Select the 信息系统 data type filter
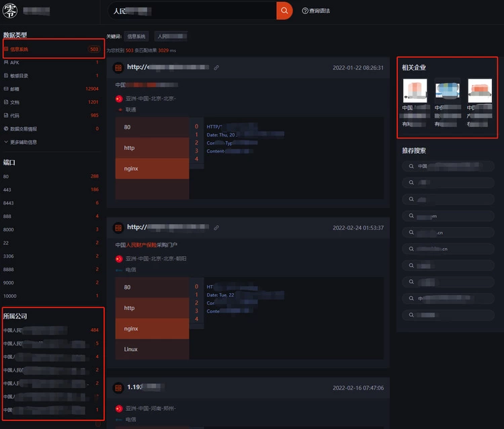Screen dimensions: 504x429 (19, 49)
